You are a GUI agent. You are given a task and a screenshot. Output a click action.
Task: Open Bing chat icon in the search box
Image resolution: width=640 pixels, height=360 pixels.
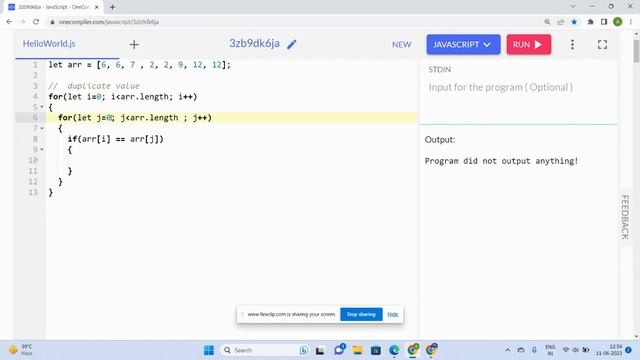click(x=304, y=350)
